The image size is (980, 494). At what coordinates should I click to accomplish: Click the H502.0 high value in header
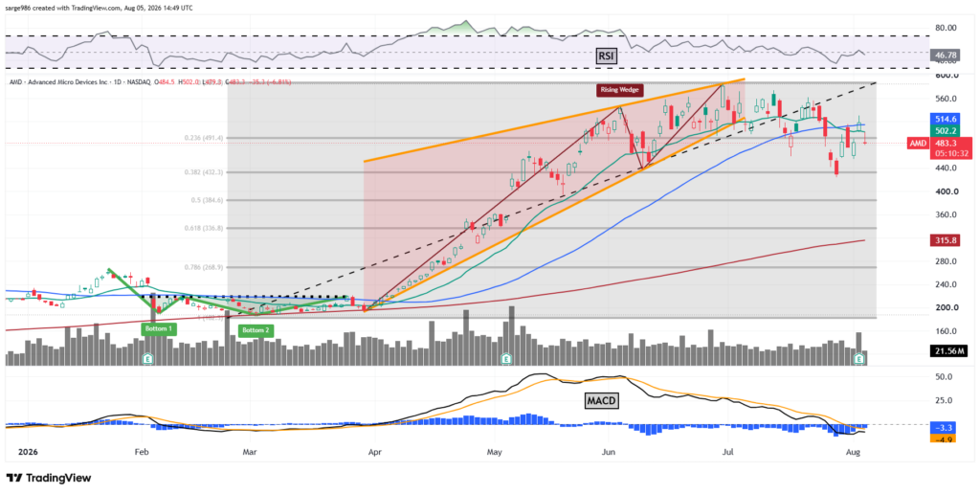pos(189,82)
